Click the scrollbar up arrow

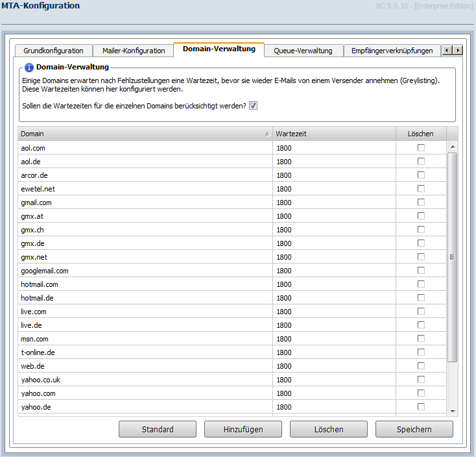click(x=453, y=147)
